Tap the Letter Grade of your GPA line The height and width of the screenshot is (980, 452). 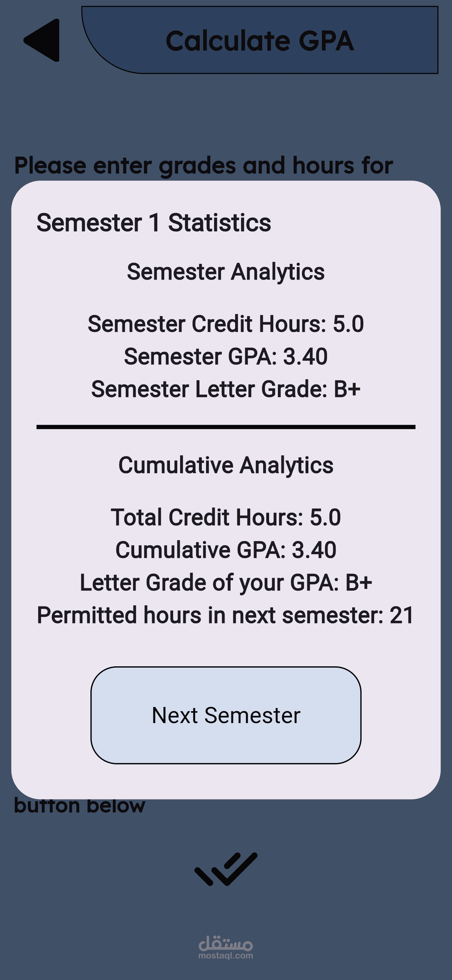click(x=226, y=583)
